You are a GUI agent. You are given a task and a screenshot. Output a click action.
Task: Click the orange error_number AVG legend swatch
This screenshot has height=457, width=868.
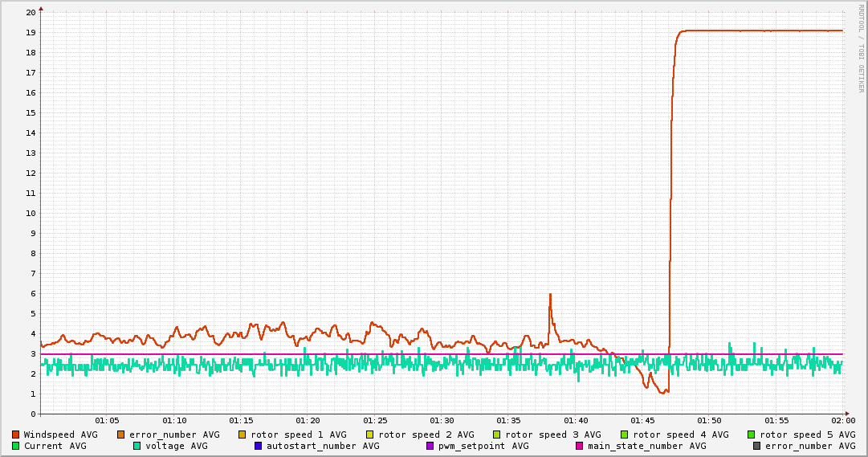121,435
